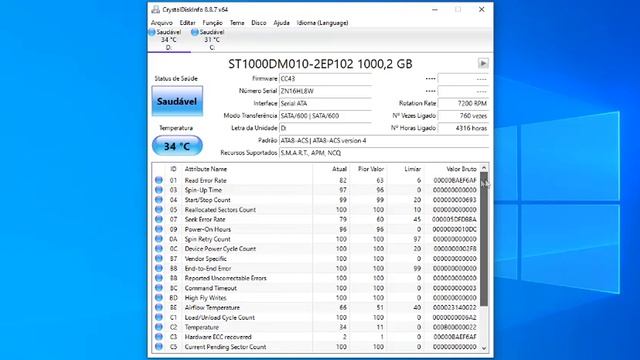Select the D: disk health status icon
The height and width of the screenshot is (360, 640).
152,32
